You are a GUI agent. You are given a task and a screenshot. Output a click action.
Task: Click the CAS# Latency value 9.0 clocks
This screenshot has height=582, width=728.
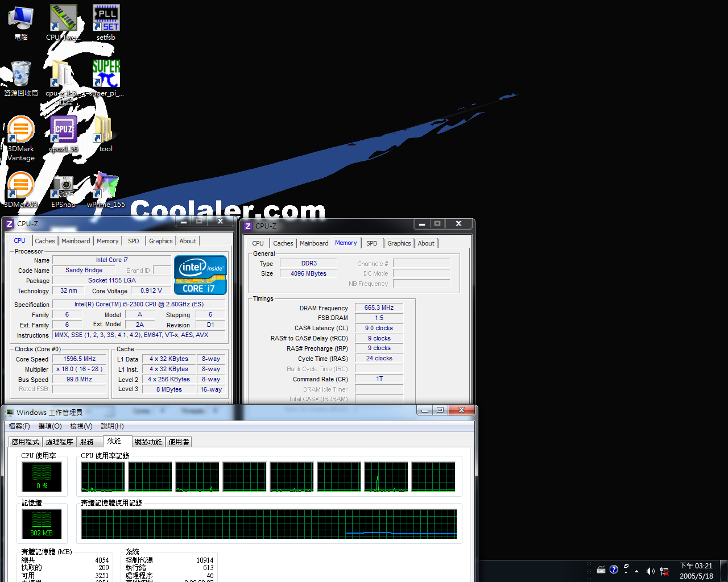(x=379, y=329)
